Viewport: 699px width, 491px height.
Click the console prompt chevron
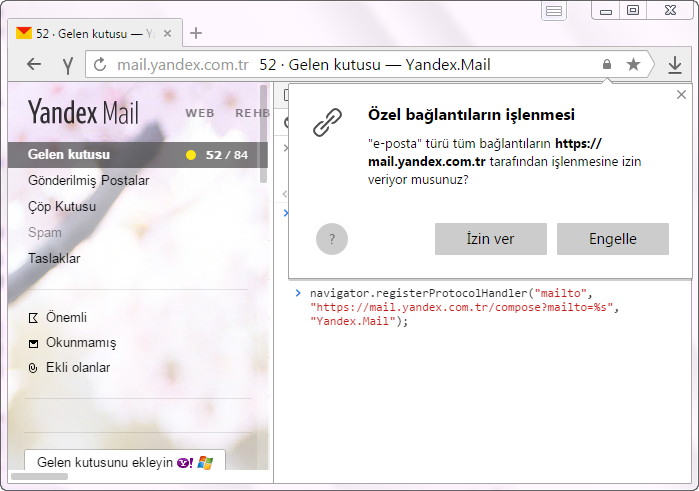298,293
